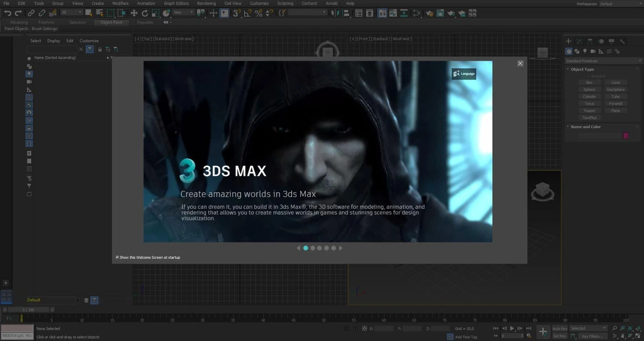
Task: Open the Graph Editors menu
Action: [x=176, y=3]
